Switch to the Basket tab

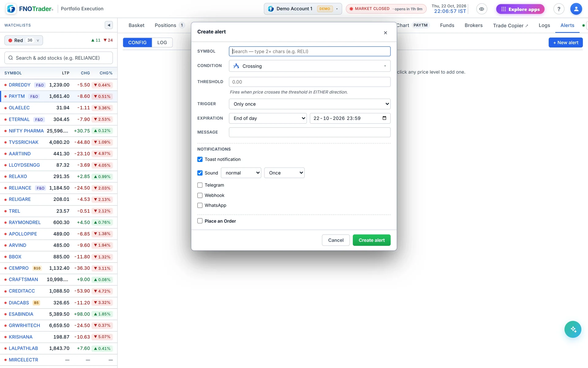click(136, 25)
